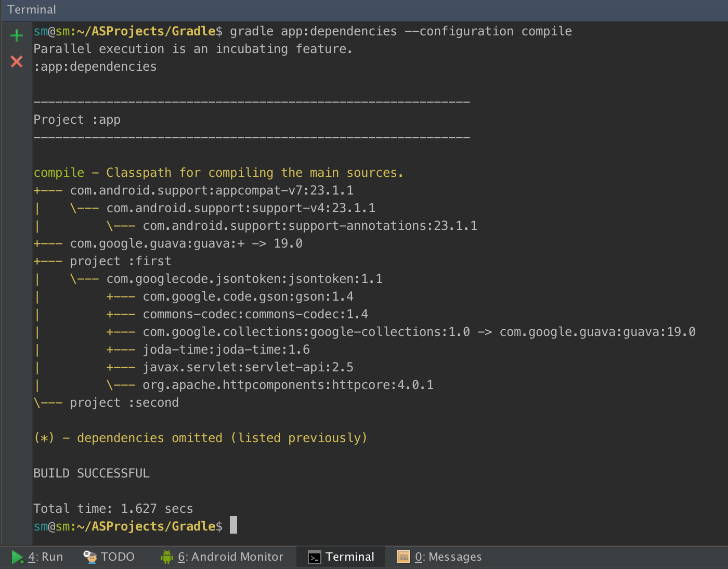Click the green Android Monitor robot icon
728x569 pixels.
coord(167,557)
